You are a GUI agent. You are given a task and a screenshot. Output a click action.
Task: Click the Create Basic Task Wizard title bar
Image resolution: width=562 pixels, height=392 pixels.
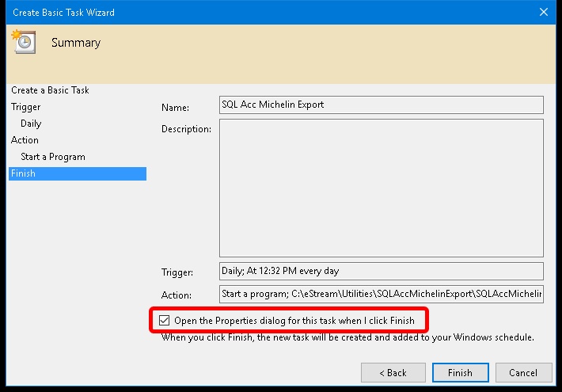(x=237, y=12)
